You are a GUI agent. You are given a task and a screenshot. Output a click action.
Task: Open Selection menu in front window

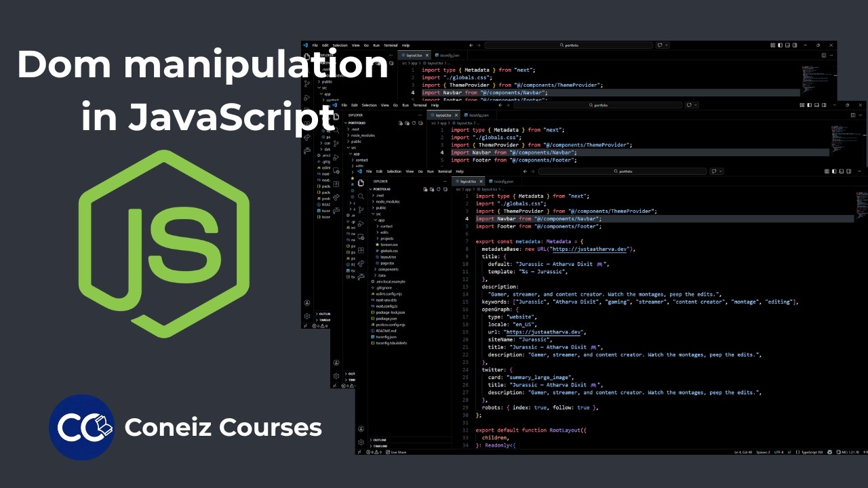click(x=394, y=171)
